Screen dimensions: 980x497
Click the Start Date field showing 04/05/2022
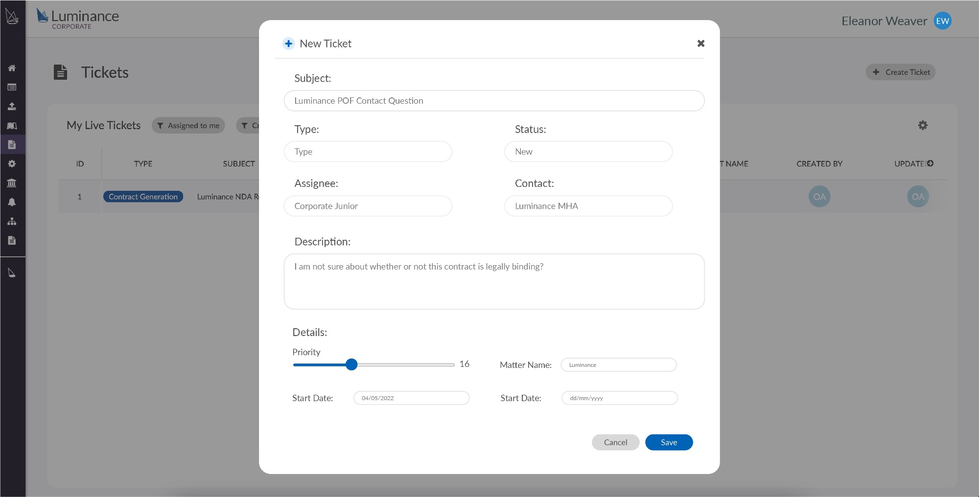coord(411,398)
